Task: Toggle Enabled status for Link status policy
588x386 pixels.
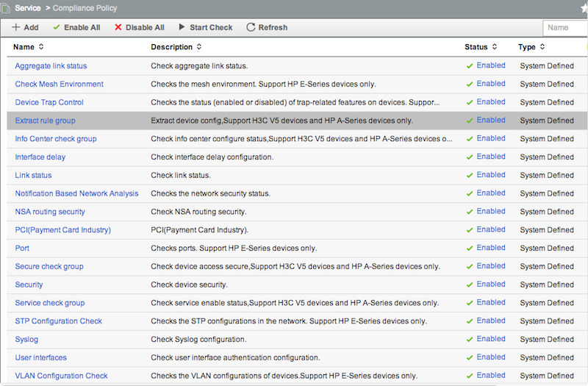Action: (490, 175)
